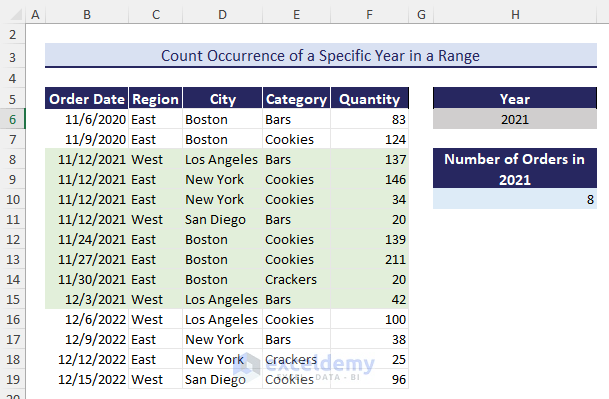This screenshot has height=399, width=609.
Task: Click the title 'Count Occurrence of a Specific Year'
Action: pos(320,55)
